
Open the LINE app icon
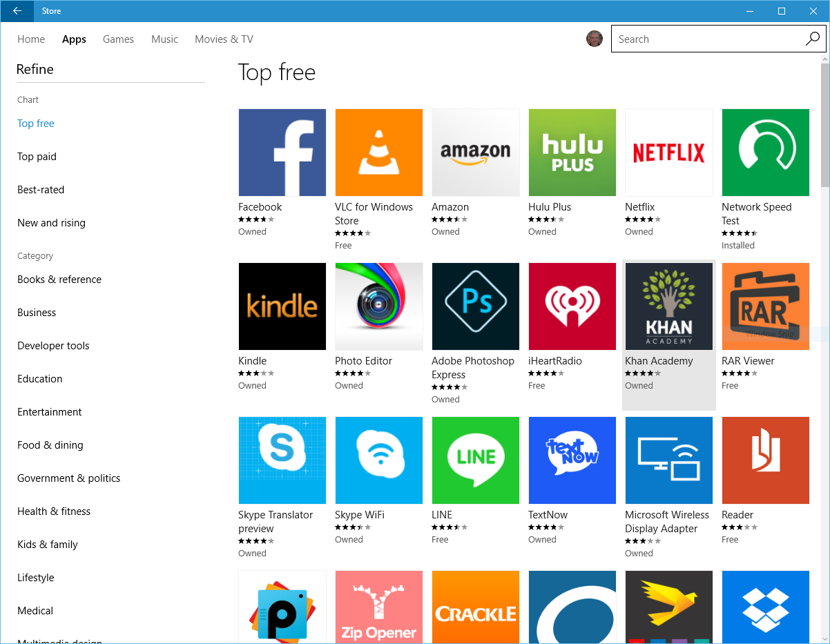pos(475,460)
